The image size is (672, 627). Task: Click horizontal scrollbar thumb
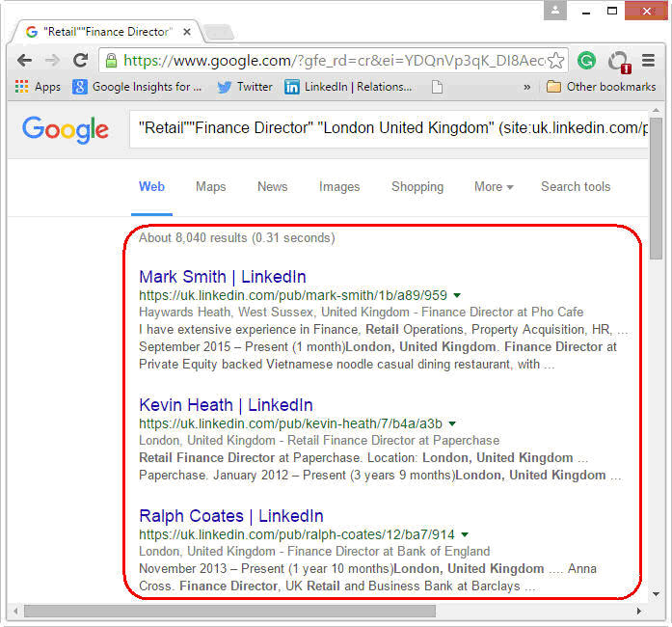coord(229,611)
